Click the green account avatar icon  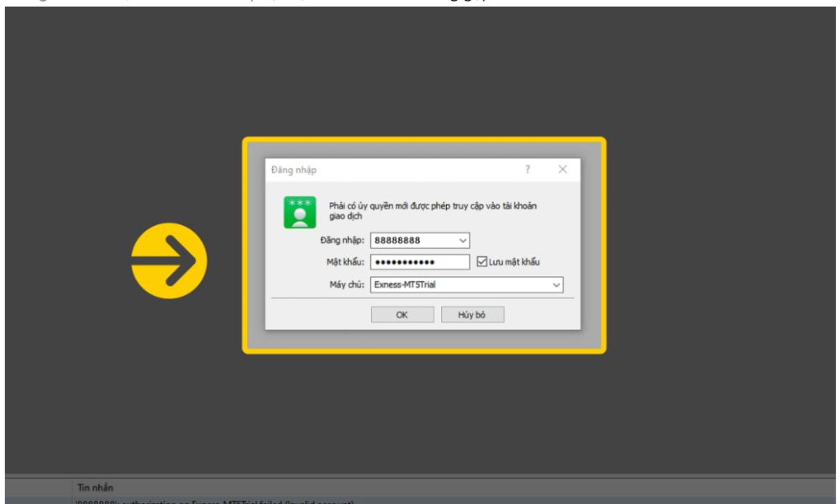[300, 213]
